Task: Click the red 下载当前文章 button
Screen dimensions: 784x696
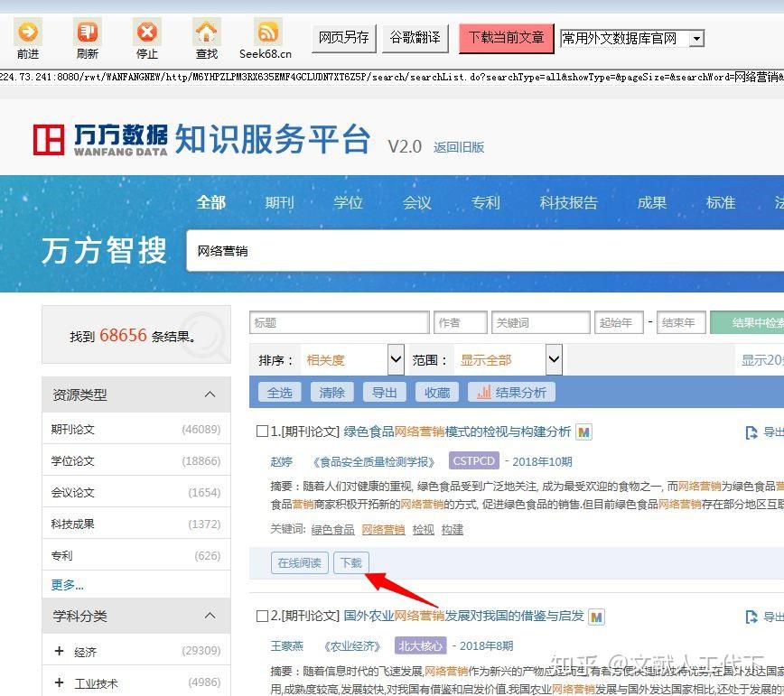Action: click(x=506, y=38)
